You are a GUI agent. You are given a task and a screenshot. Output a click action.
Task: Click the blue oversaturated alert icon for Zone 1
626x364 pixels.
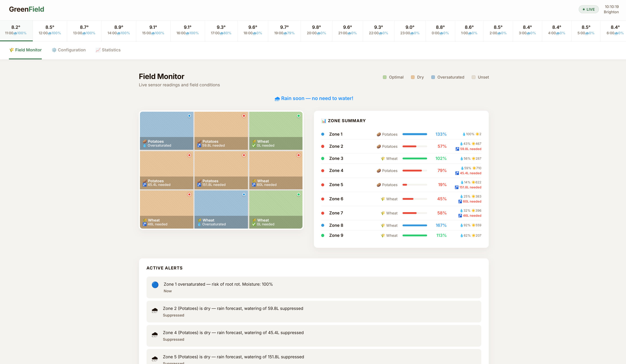click(155, 285)
